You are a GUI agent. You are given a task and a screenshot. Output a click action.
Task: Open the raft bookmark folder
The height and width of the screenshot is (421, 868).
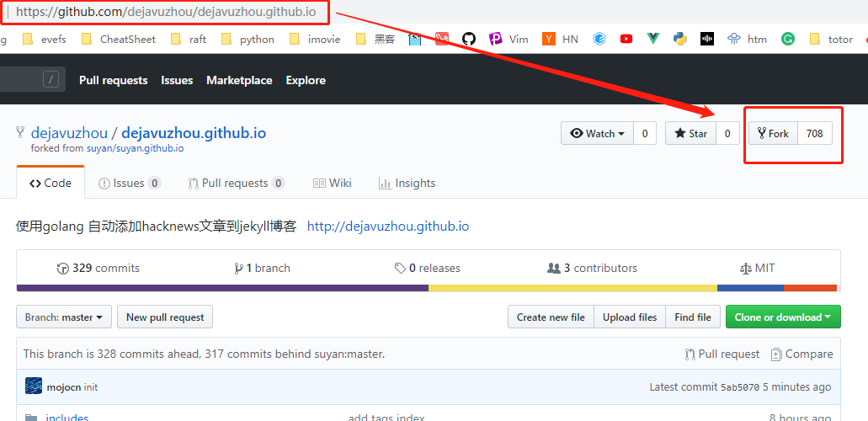tap(189, 39)
